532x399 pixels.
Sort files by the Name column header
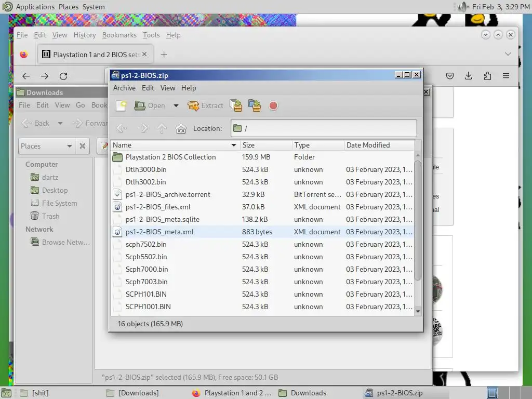(x=175, y=145)
